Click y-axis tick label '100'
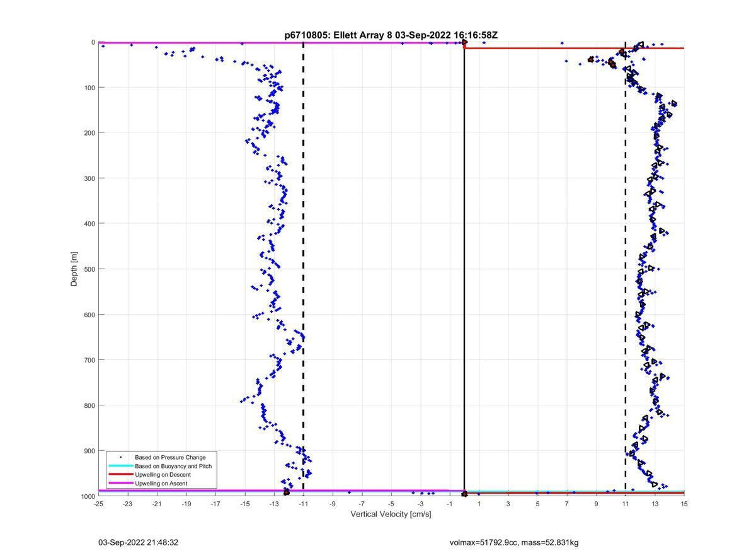 pos(89,88)
